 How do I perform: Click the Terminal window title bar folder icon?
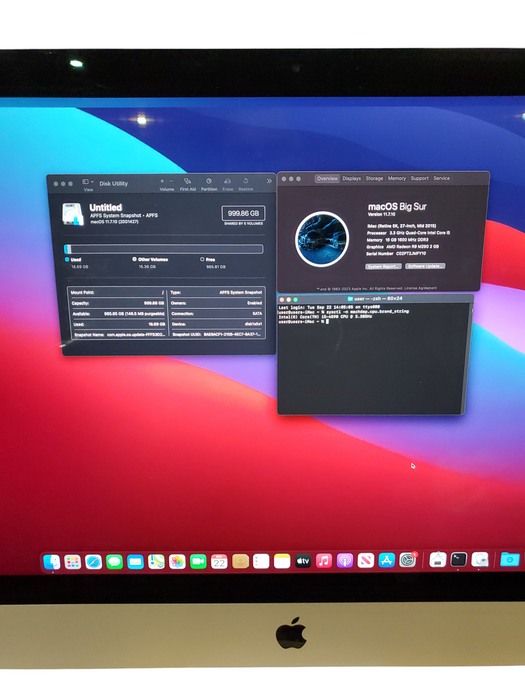[350, 299]
